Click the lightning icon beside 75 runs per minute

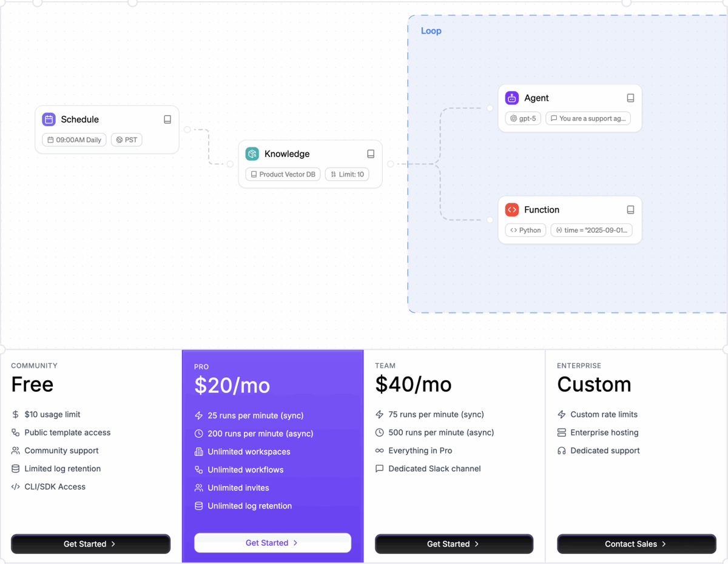[x=380, y=414]
